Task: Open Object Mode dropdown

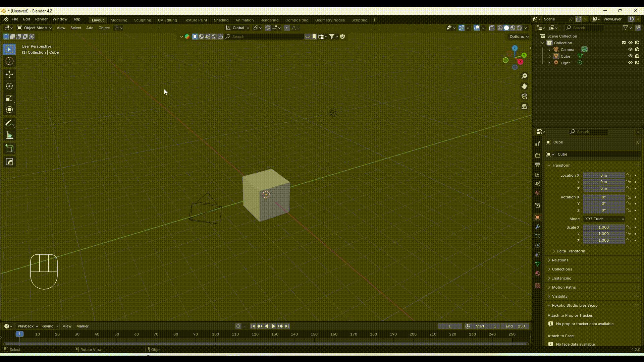Action: coord(35,28)
